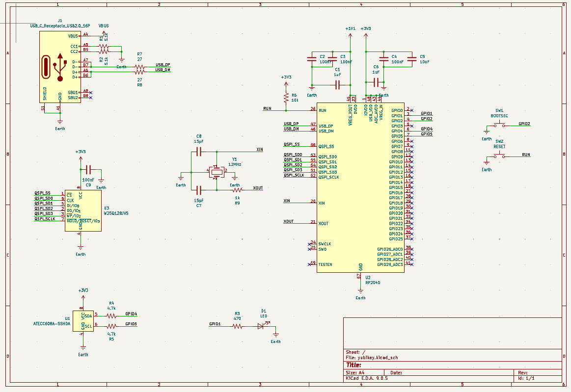Click the 10uF capacitor C5
Screen dimensions: 571x392
coord(411,59)
